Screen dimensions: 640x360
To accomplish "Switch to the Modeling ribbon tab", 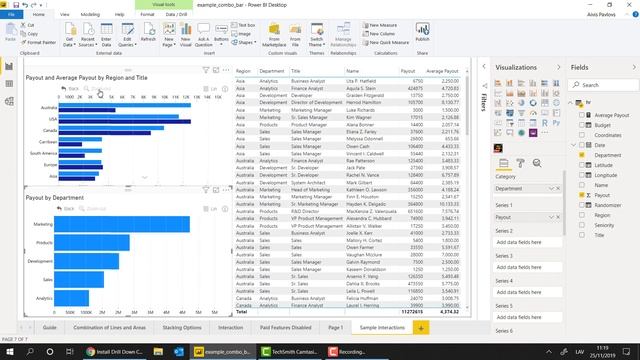I will pos(90,14).
